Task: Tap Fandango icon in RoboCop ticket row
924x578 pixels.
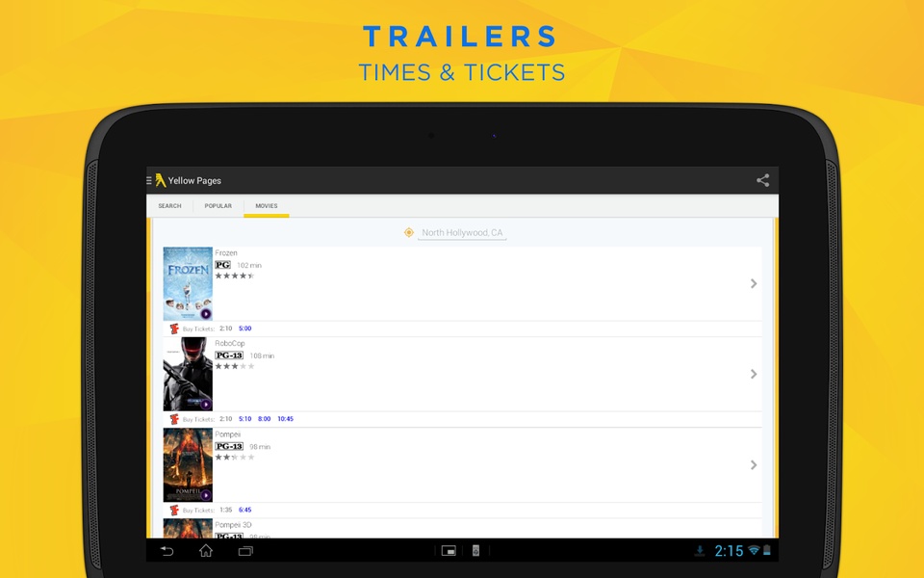Action: (174, 419)
